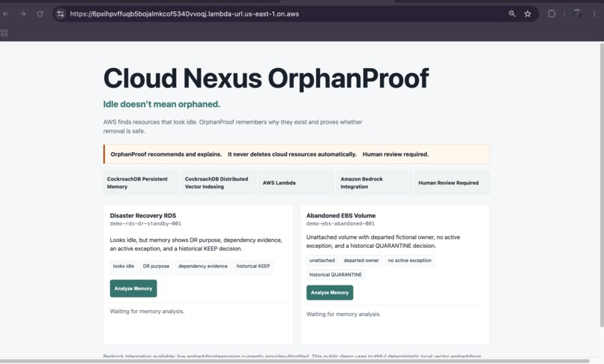604x364 pixels.
Task: Click the 'unattached' tag
Action: click(322, 261)
